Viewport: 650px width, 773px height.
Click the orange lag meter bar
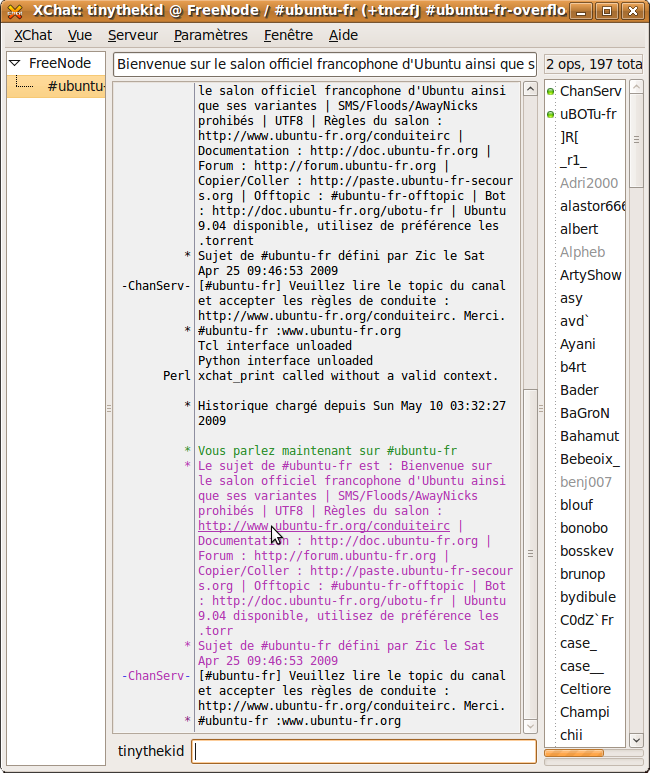tap(574, 753)
